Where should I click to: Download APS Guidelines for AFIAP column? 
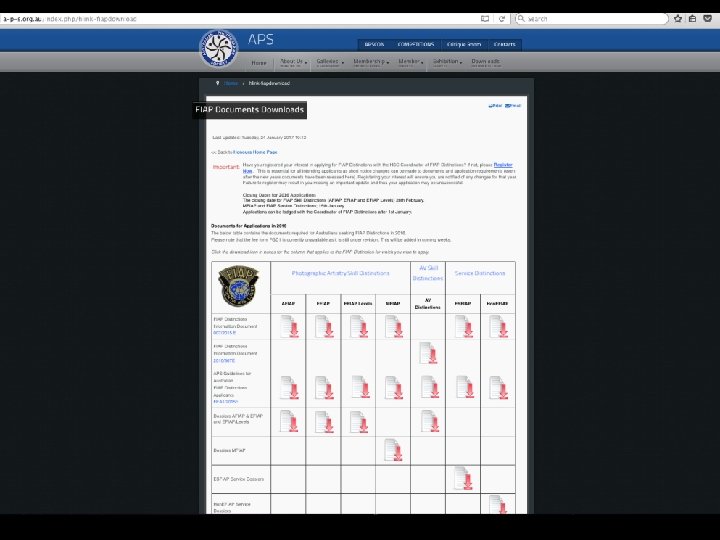tap(289, 388)
